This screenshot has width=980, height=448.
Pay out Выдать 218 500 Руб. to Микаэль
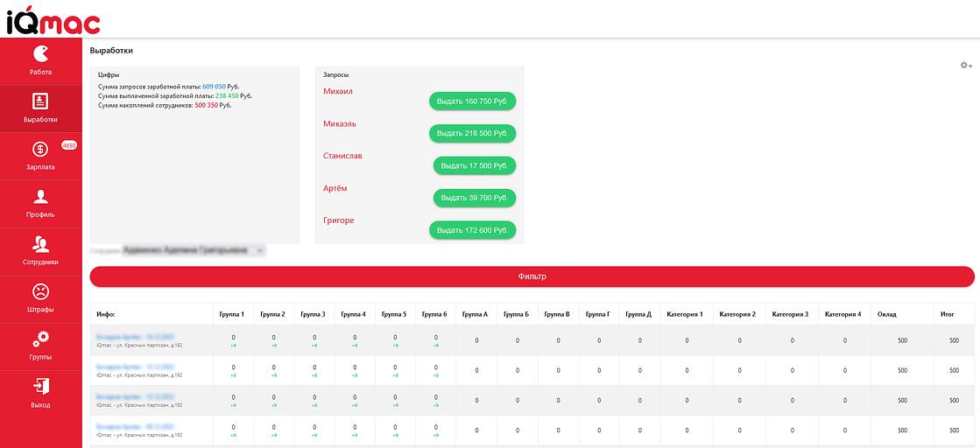472,133
